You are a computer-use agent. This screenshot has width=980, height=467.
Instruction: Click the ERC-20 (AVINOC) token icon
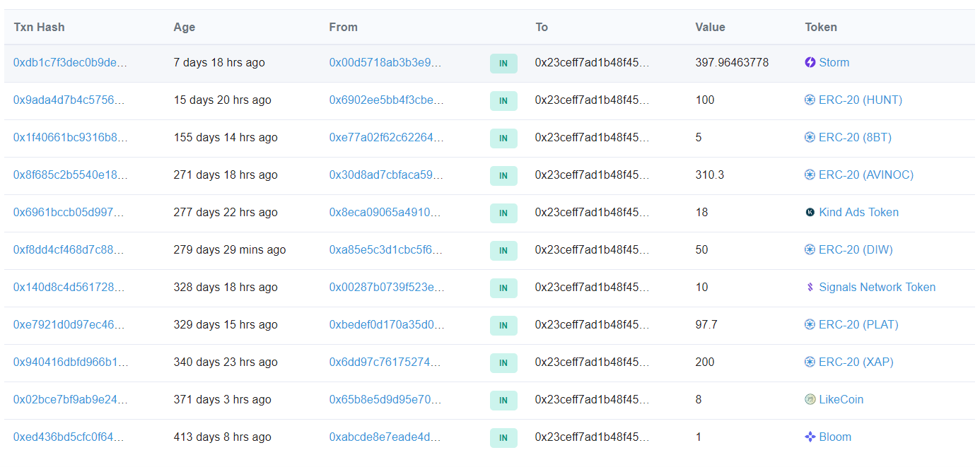point(810,175)
